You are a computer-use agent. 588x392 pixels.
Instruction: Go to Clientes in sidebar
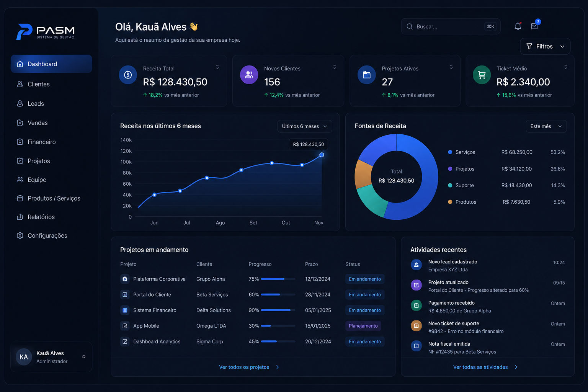click(51, 84)
